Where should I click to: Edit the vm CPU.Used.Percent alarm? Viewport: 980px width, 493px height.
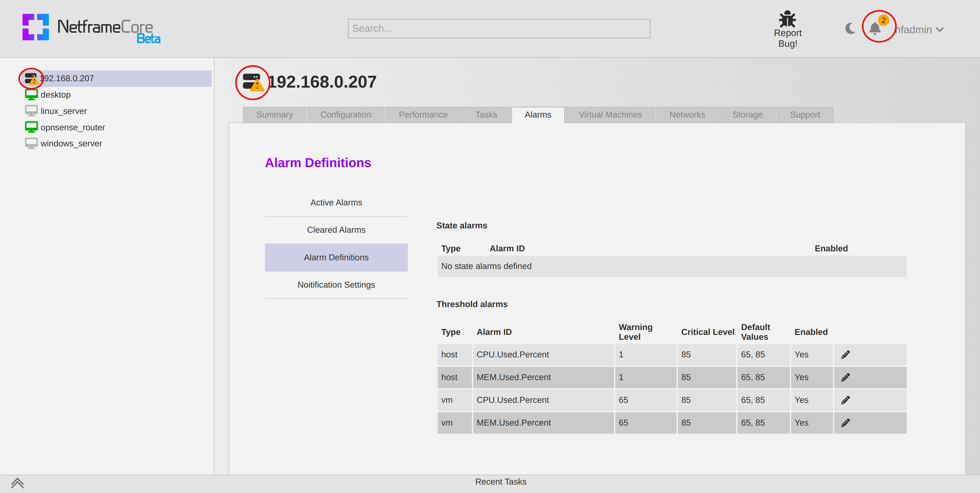pyautogui.click(x=845, y=400)
